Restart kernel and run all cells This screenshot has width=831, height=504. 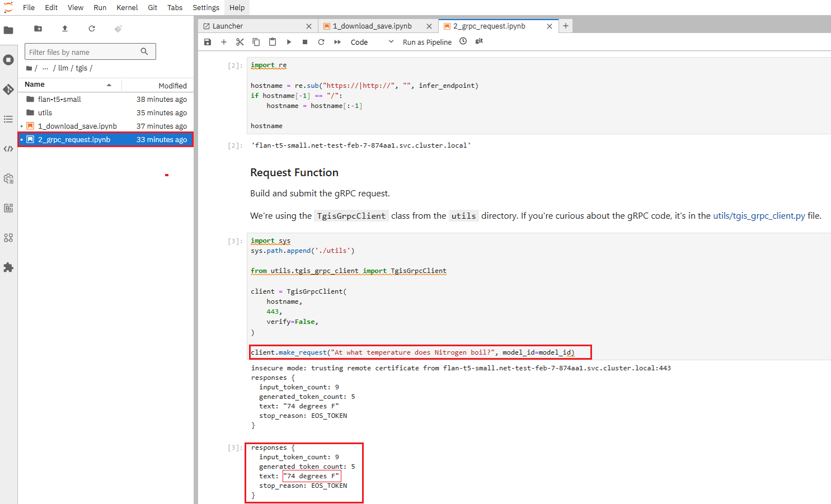337,42
